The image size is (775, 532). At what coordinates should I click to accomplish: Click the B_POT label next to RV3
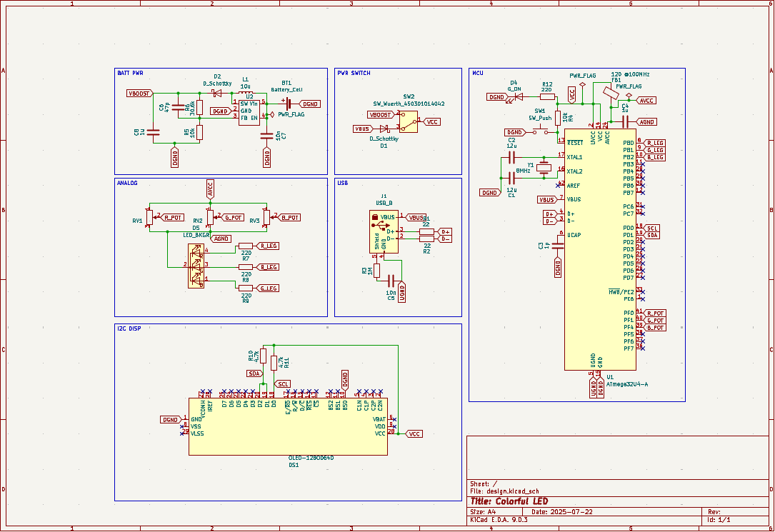289,217
